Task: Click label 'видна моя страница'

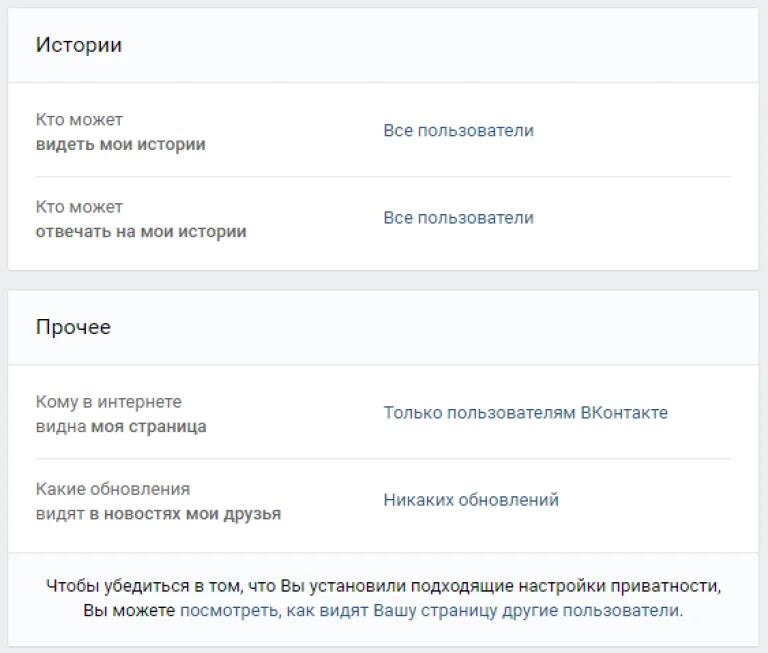Action: [121, 427]
